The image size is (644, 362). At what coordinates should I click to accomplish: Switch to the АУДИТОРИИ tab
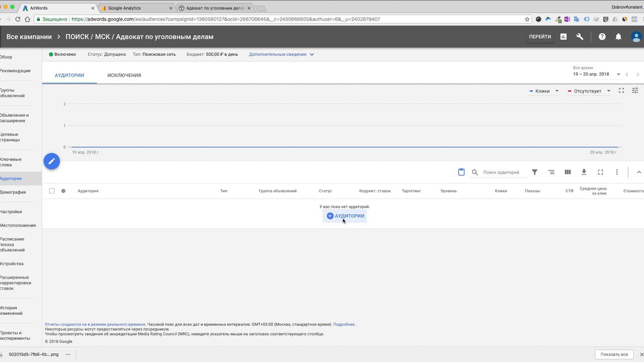[x=69, y=75]
